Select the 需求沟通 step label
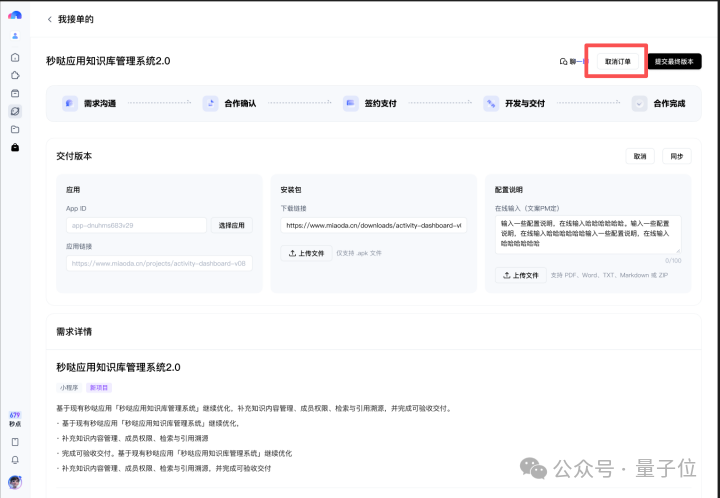Viewport: 720px width, 498px height. [100, 104]
